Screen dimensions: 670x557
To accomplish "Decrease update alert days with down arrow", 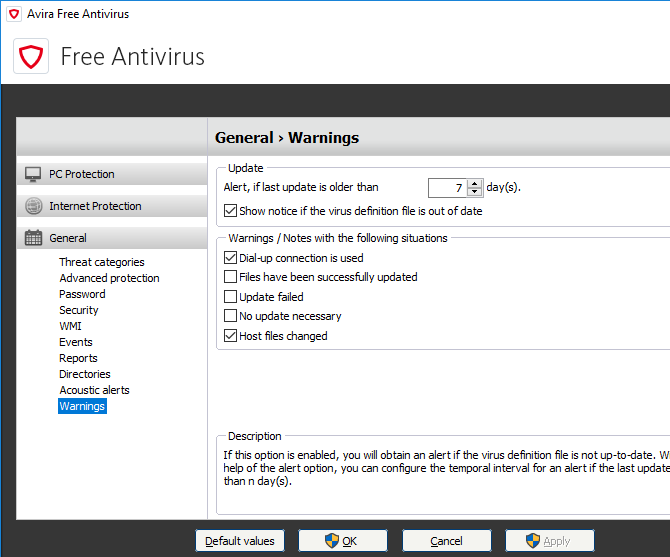I will (474, 192).
